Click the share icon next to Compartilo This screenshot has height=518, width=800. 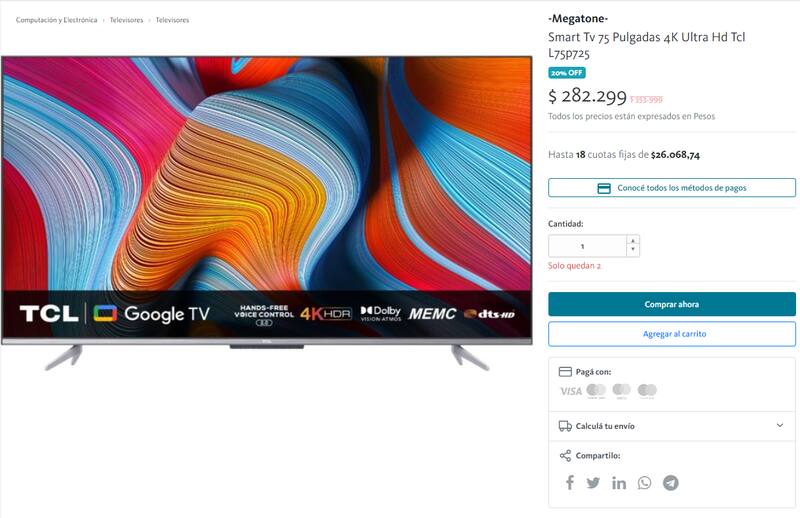coord(565,456)
